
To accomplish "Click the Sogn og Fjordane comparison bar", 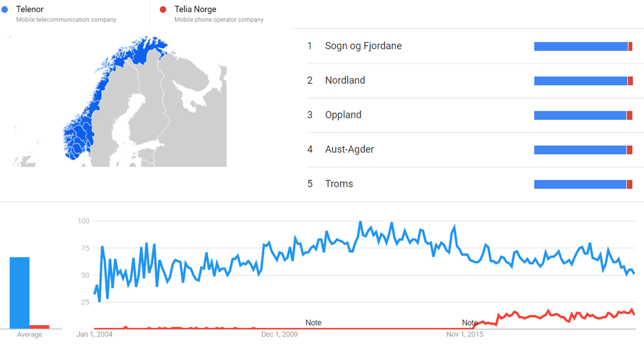I will coord(583,47).
